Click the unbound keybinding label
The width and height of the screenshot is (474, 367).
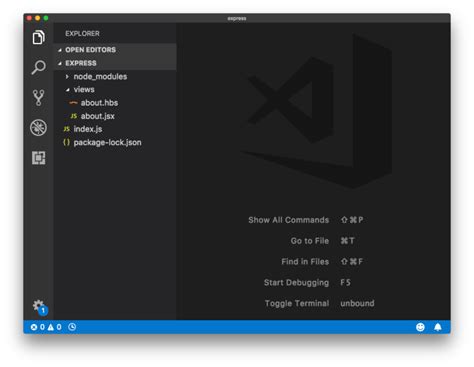(x=357, y=303)
